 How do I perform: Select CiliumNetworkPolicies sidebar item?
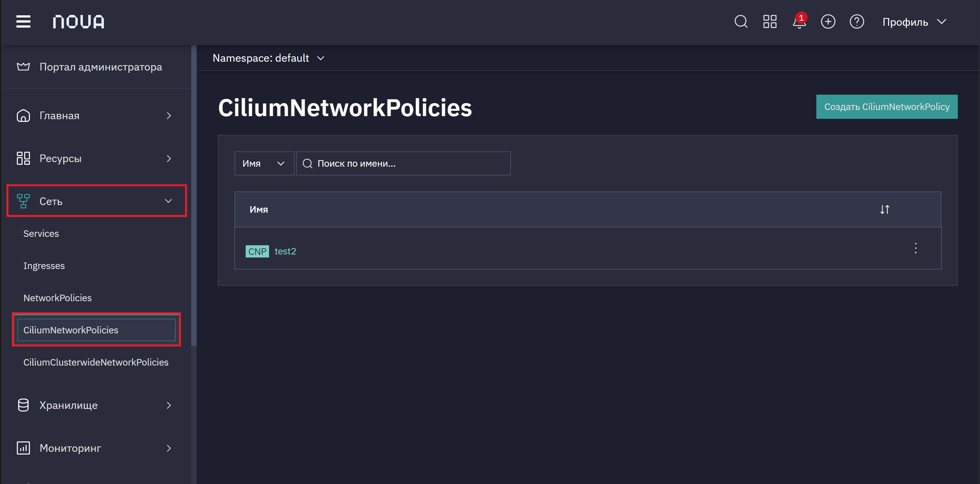pos(97,330)
